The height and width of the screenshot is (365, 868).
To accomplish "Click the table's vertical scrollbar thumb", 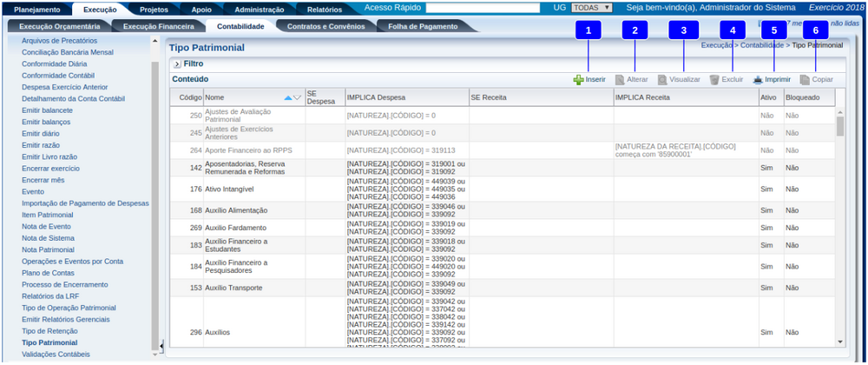I will (839, 126).
